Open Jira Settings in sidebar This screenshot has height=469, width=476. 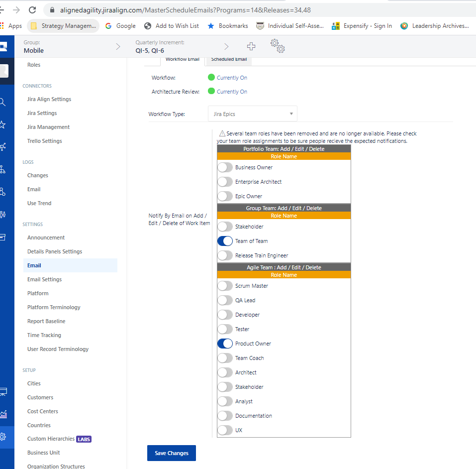(42, 113)
